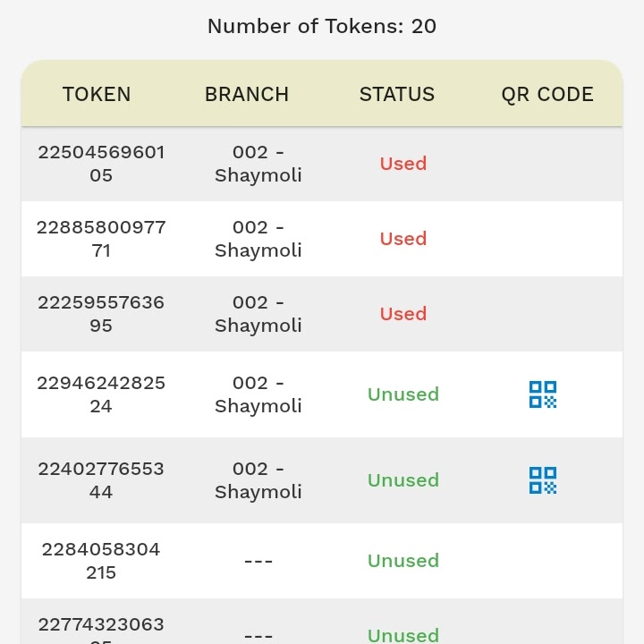Click the STATUS column header
The height and width of the screenshot is (644, 644).
[x=397, y=95]
